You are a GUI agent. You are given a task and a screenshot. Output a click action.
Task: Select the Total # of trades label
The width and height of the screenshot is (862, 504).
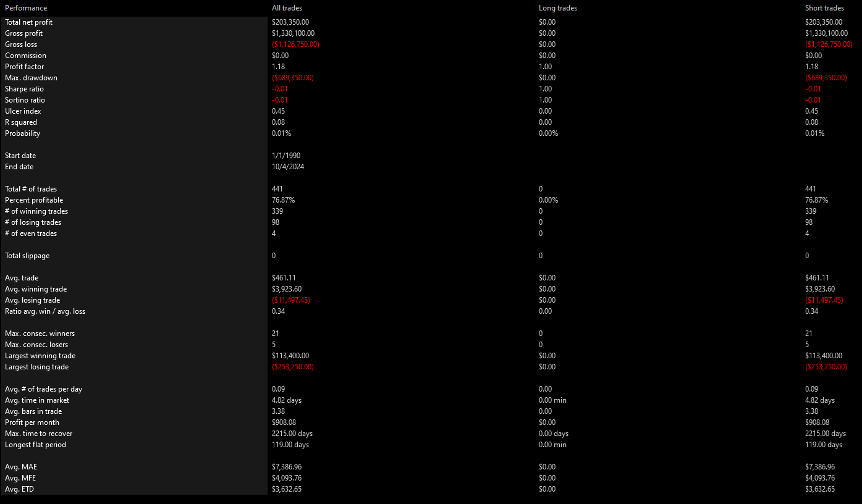pyautogui.click(x=31, y=189)
